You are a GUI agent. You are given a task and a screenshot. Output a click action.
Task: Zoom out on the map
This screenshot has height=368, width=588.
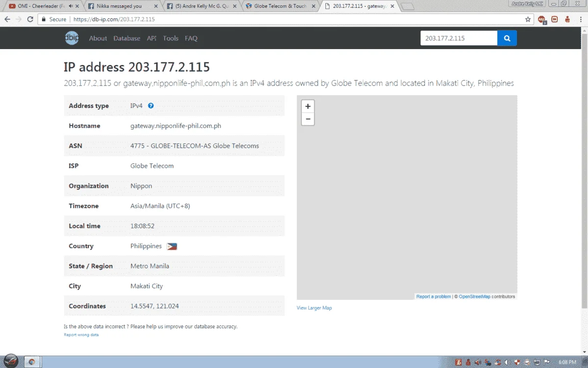click(308, 119)
